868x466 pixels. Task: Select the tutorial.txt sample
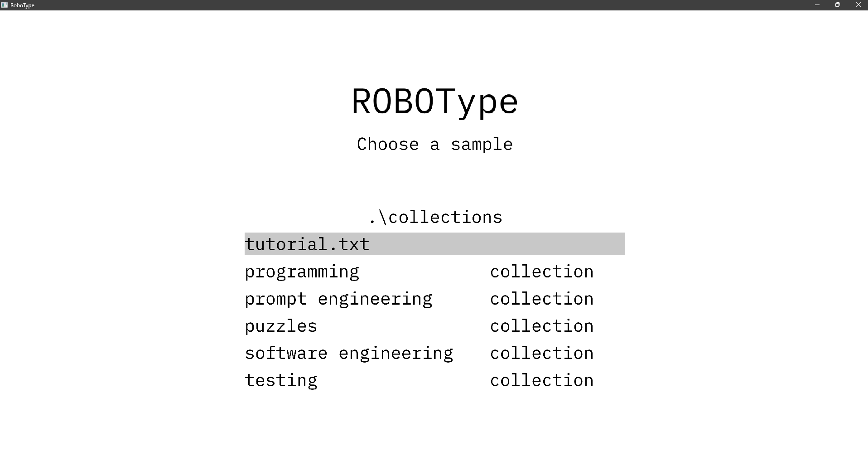click(x=307, y=244)
